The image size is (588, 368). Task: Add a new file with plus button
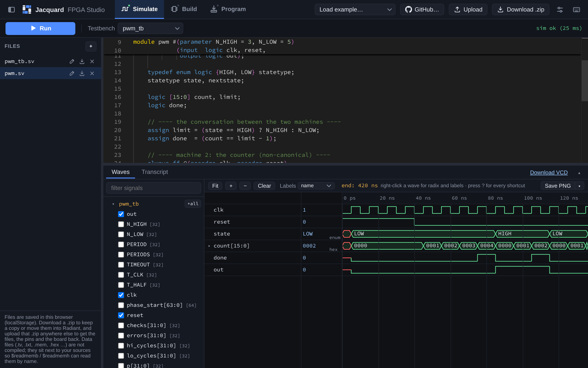click(x=91, y=46)
